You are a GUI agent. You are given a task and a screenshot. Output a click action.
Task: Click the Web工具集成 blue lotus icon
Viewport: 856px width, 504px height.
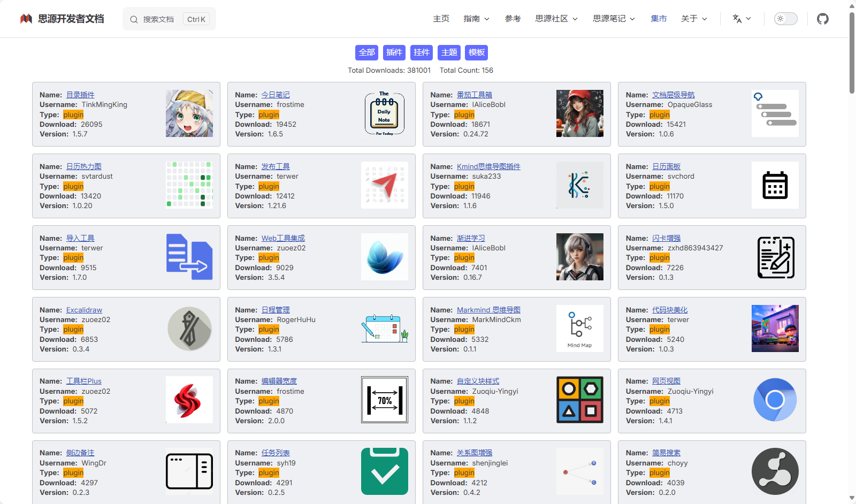385,257
